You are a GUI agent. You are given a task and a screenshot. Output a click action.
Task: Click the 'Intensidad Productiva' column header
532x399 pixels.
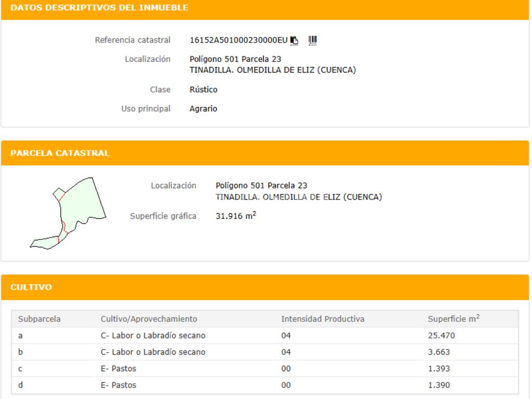pyautogui.click(x=323, y=319)
